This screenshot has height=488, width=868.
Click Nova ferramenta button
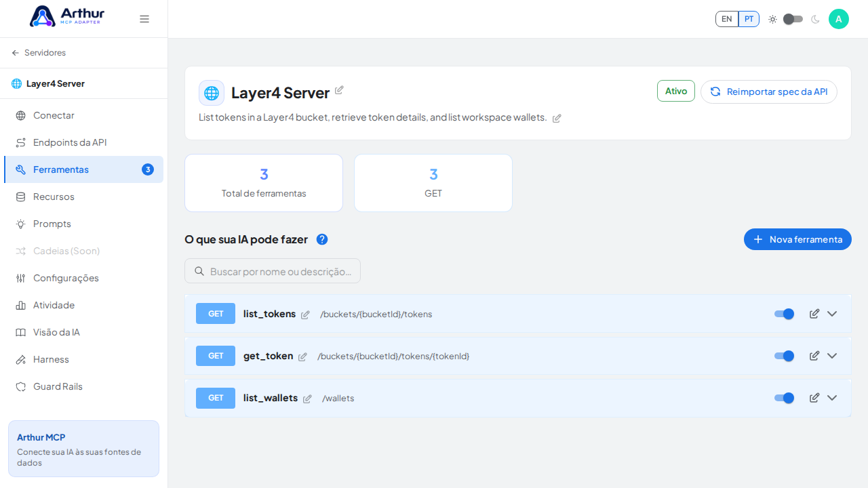pyautogui.click(x=797, y=239)
